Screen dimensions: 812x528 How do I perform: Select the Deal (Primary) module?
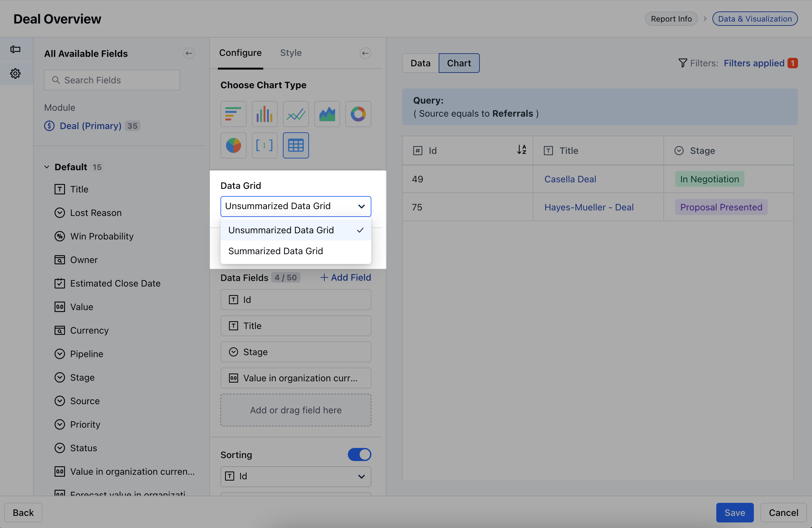click(x=91, y=126)
